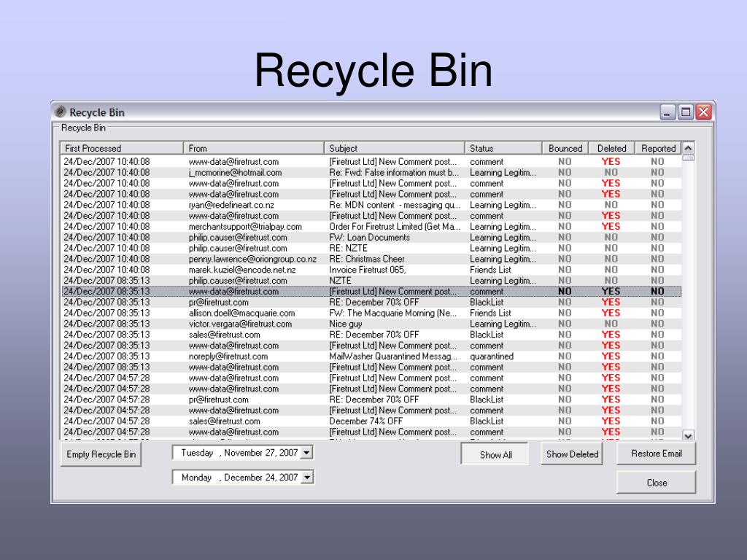Select the 'Nice guy' subject
747x560 pixels.
click(345, 324)
